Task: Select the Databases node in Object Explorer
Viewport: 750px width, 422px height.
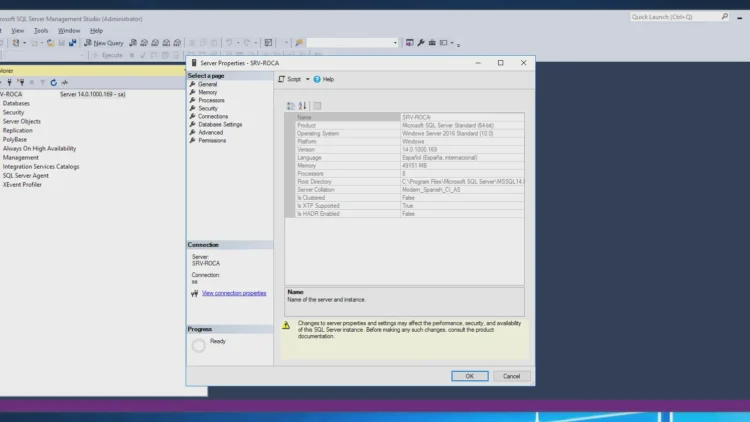Action: tap(16, 103)
